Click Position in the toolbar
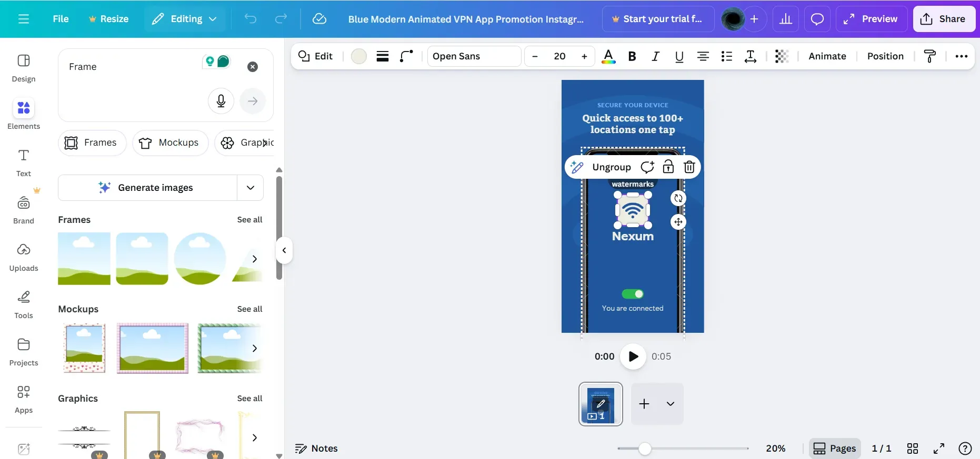 pos(885,56)
